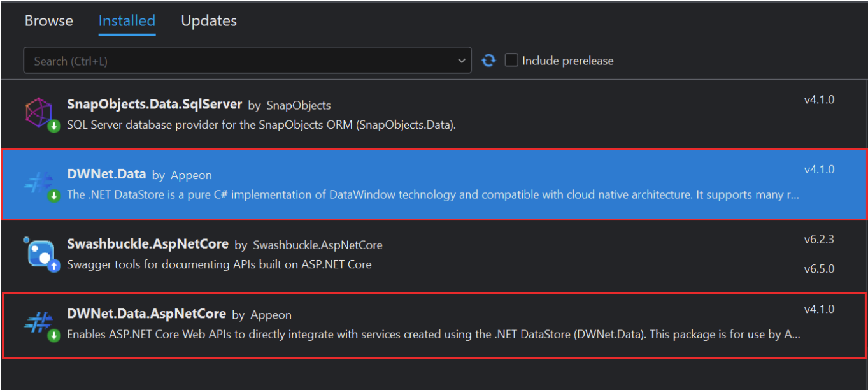
Task: Click author Appeon in the DWNet.Data row
Action: tap(192, 175)
